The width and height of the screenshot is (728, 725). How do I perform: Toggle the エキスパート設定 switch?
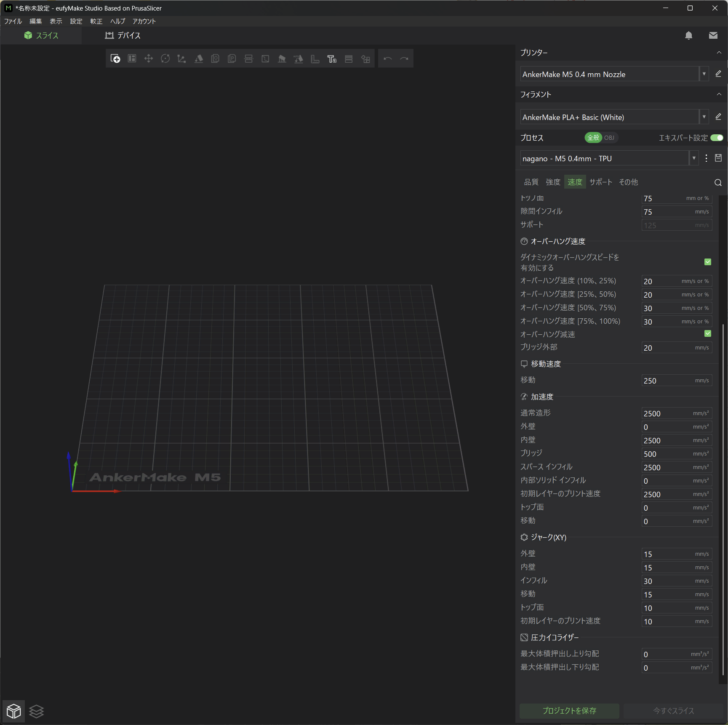(x=717, y=138)
